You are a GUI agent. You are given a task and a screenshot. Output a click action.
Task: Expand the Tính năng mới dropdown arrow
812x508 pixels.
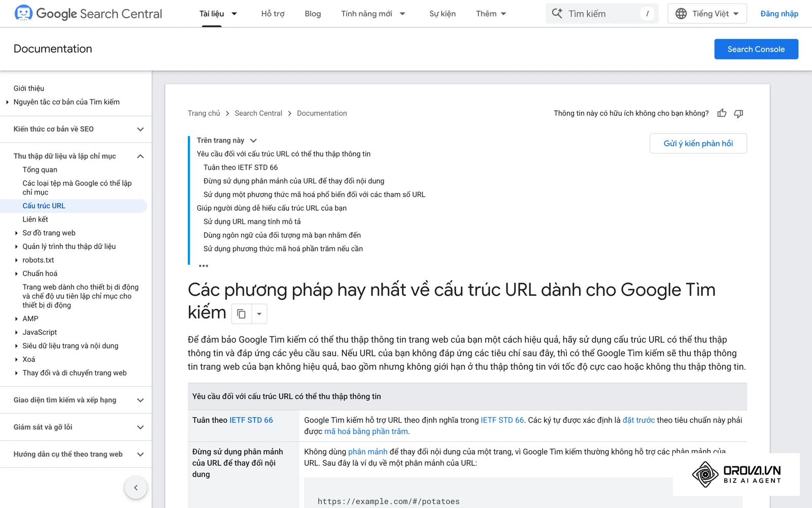pos(402,14)
